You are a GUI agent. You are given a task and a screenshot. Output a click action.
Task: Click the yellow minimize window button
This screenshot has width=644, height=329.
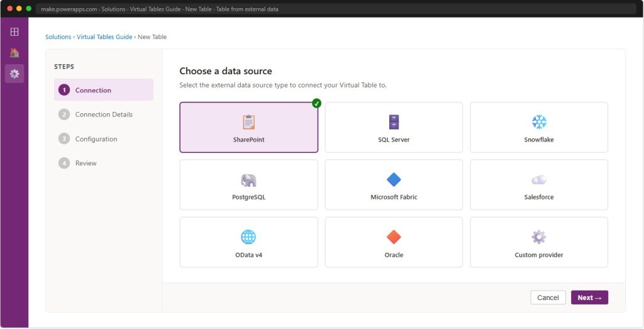click(19, 9)
